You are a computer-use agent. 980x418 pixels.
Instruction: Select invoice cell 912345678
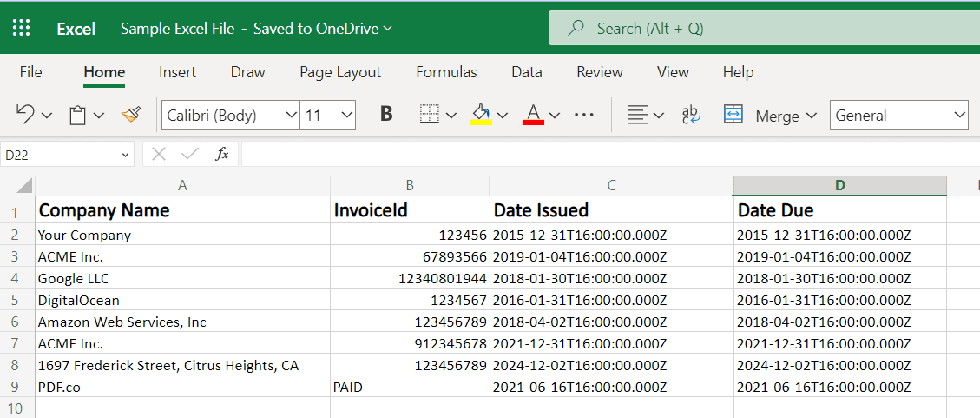(x=410, y=343)
